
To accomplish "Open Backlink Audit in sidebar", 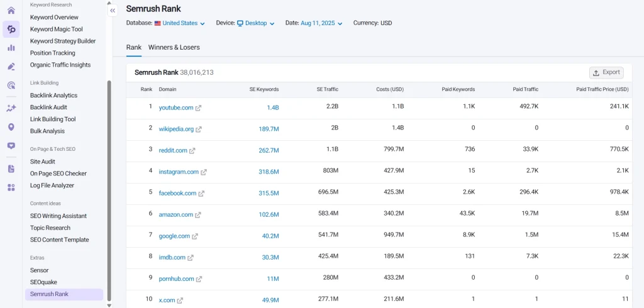I will [48, 107].
